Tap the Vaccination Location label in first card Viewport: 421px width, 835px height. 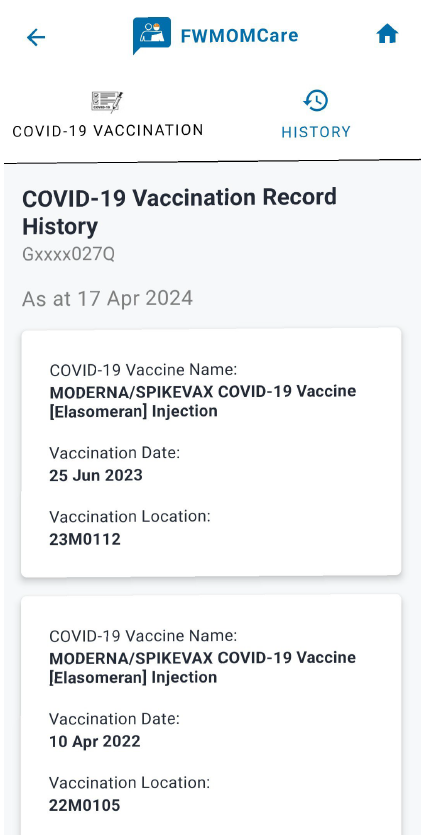(130, 517)
